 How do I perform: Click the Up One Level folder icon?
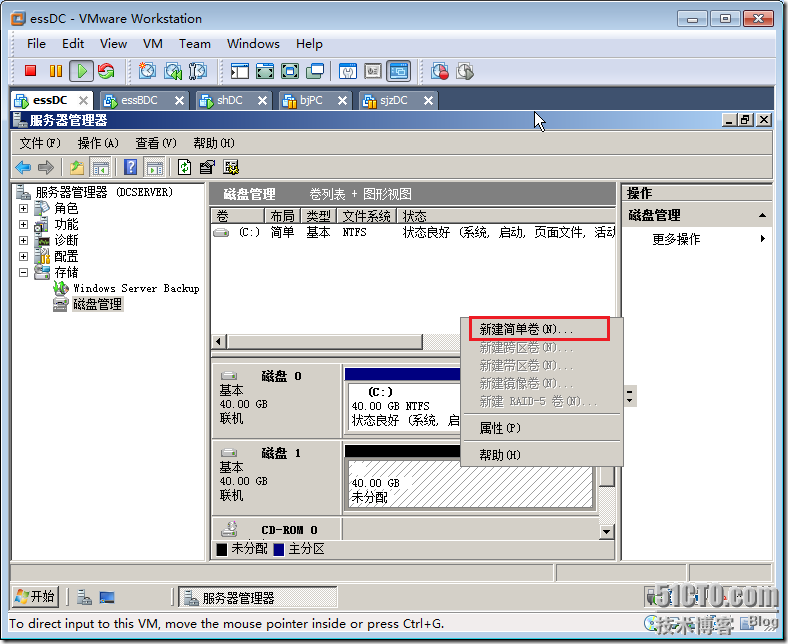[x=76, y=167]
